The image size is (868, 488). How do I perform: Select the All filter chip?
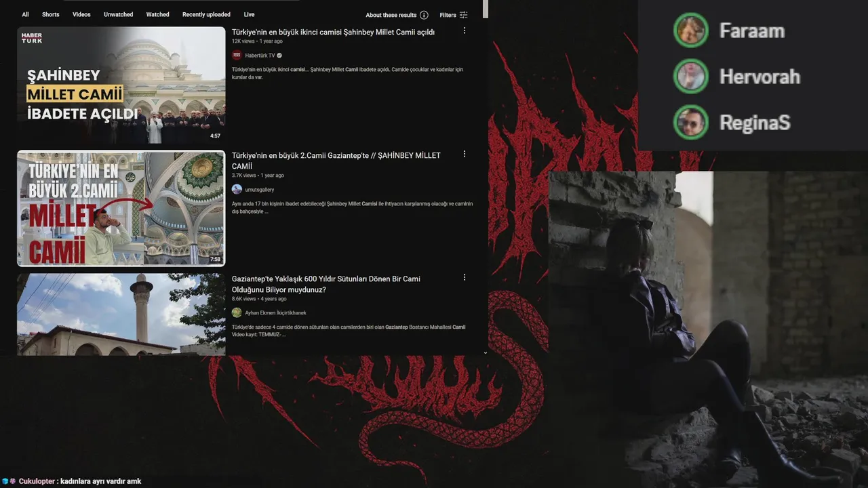(25, 14)
